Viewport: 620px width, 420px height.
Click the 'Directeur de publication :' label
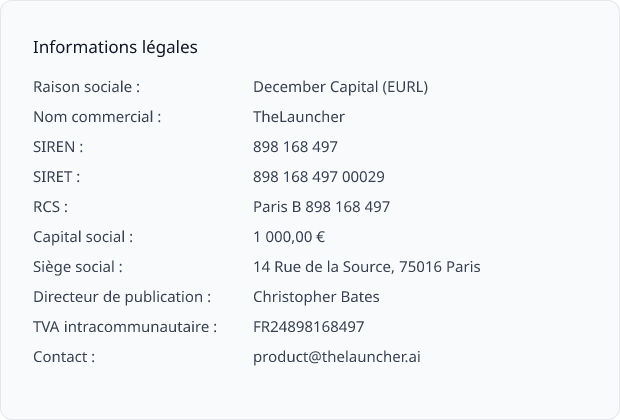122,297
